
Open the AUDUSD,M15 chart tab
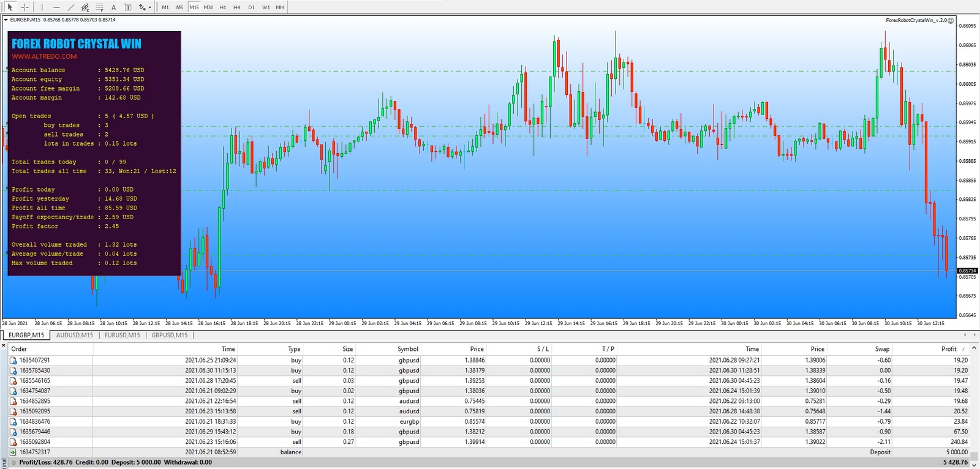click(x=75, y=335)
